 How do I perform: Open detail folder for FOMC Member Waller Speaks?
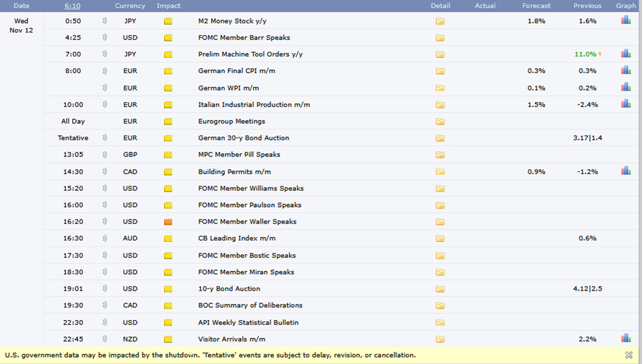(440, 222)
